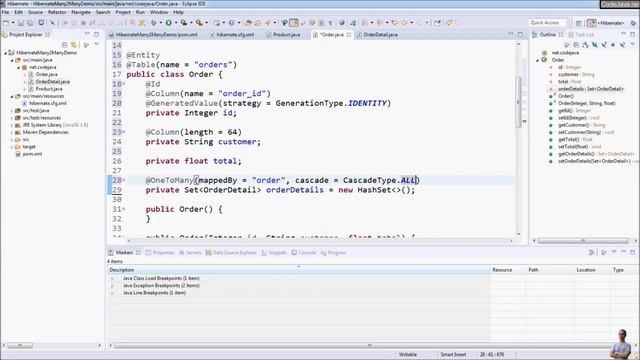This screenshot has width=640, height=360.
Task: Minimize the editor area
Action: click(511, 34)
